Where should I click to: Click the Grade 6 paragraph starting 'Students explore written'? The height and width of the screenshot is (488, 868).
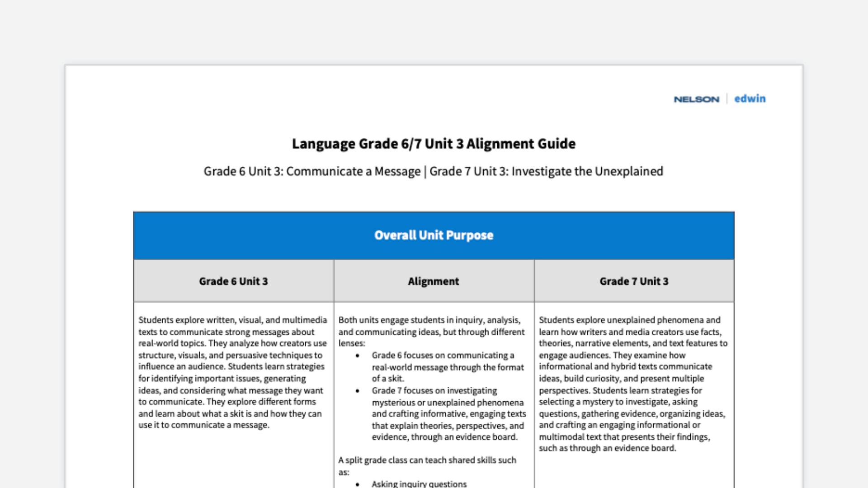(232, 372)
